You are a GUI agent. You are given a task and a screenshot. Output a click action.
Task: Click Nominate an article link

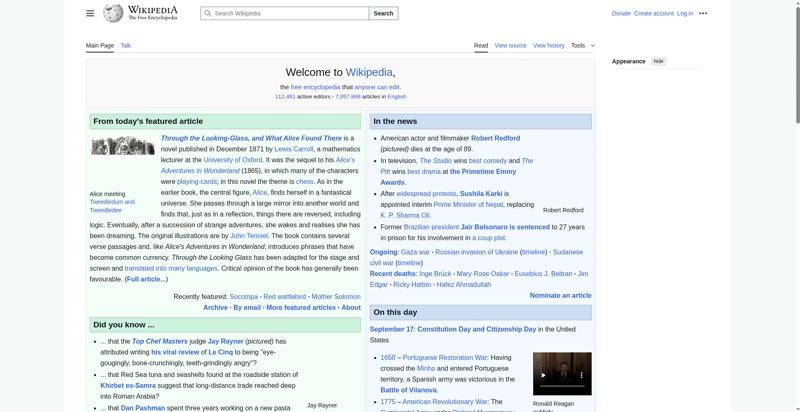pyautogui.click(x=560, y=295)
